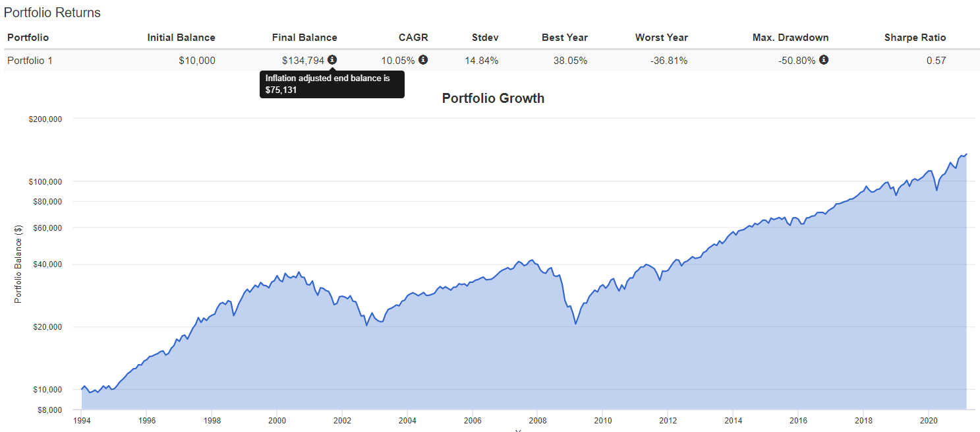Viewport: 980px width, 432px height.
Task: Click the 2008 label on the year axis
Action: (538, 420)
